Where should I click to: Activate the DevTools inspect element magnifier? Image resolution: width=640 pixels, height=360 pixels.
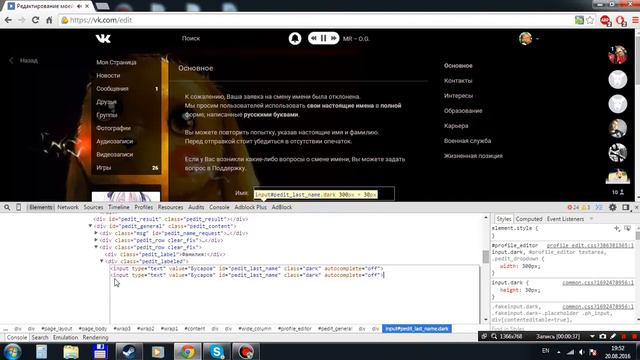[7, 207]
